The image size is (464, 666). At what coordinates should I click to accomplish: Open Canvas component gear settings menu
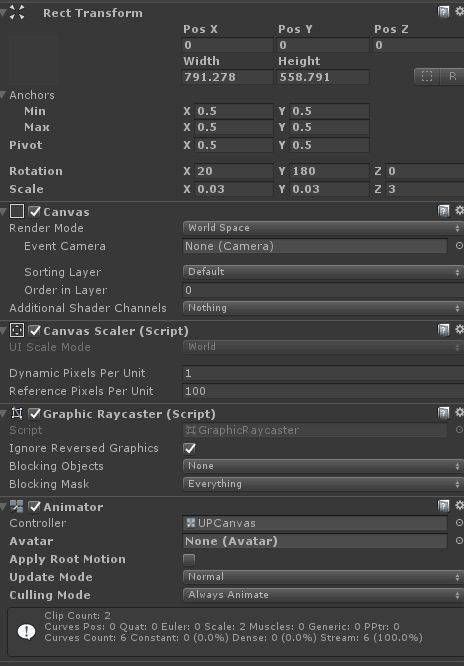[459, 210]
